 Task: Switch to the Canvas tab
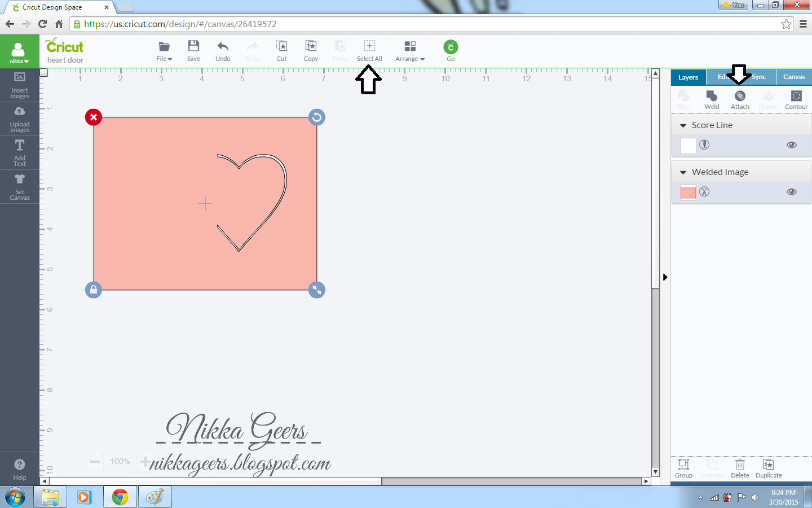pyautogui.click(x=794, y=77)
